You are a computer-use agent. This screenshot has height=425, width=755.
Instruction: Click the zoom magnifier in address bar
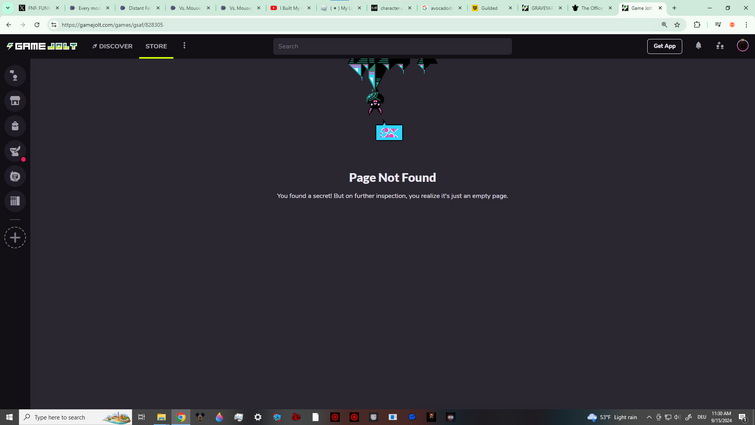click(x=664, y=25)
